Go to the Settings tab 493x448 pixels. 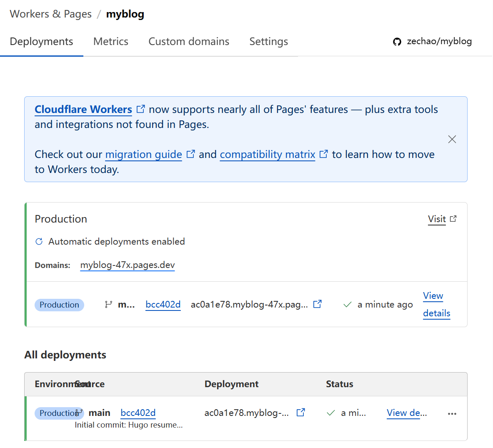(x=268, y=42)
